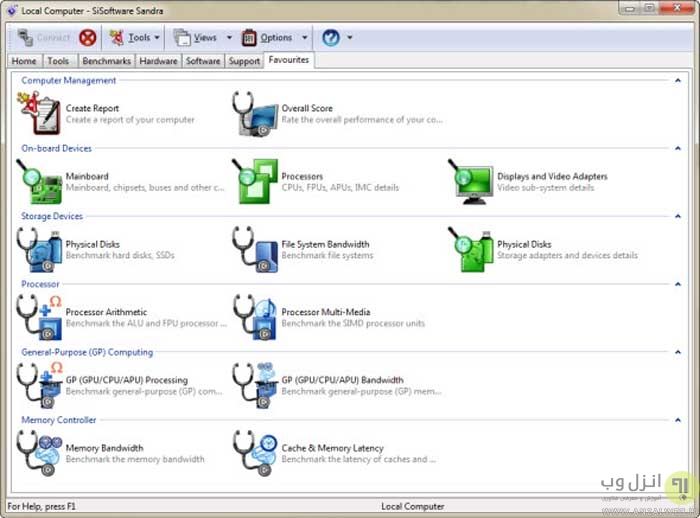Screen dimensions: 700x518
Task: Select the Favourites tab
Action: (x=289, y=60)
